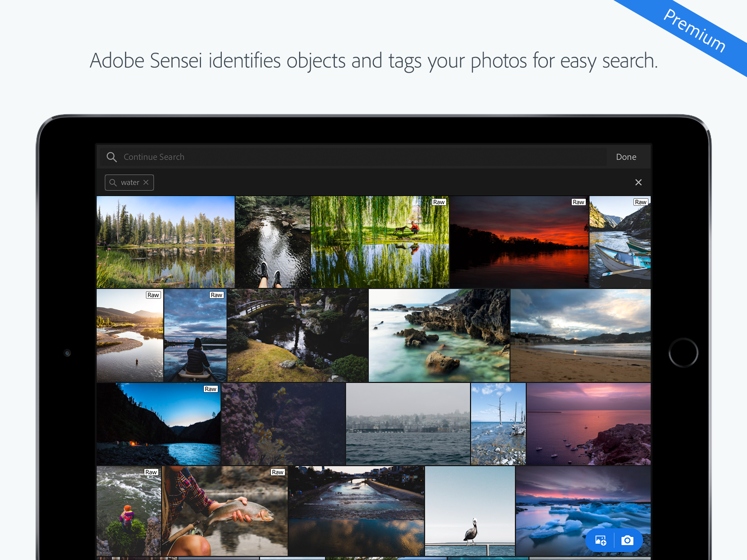Open the blue icebergs sunset photo
This screenshot has width=747, height=560.
click(583, 511)
